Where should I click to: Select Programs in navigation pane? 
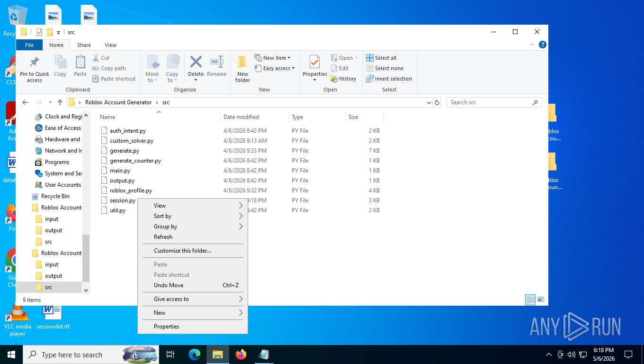point(52,162)
